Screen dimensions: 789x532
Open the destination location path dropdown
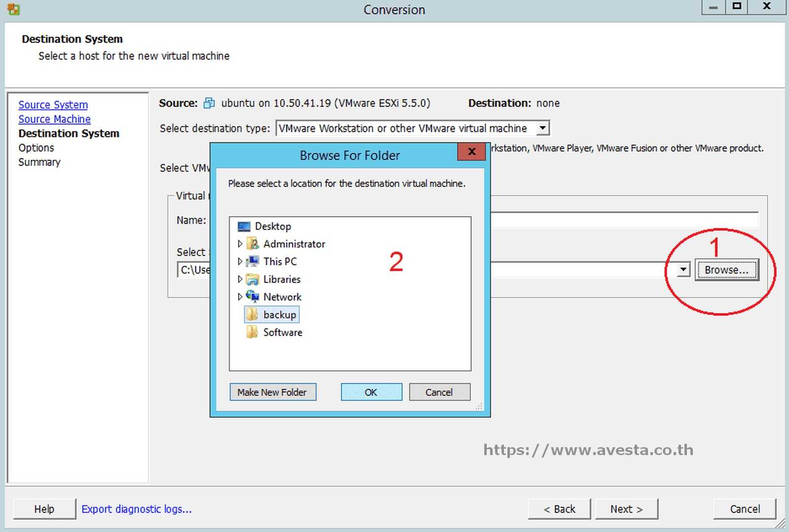coord(683,270)
